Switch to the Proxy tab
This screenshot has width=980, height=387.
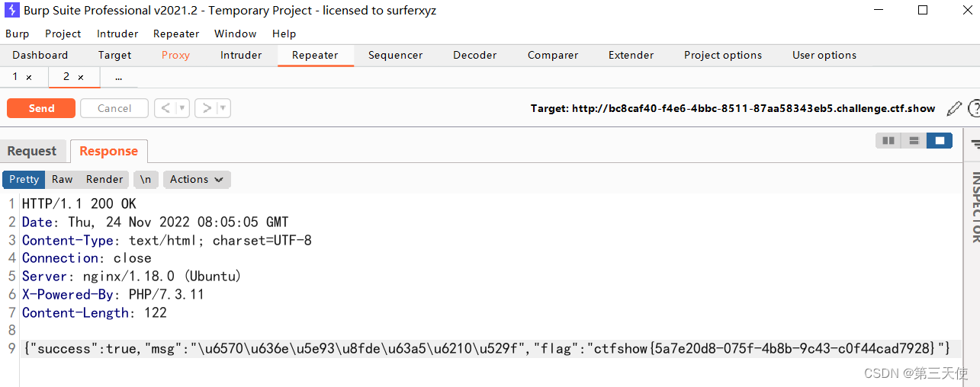click(x=175, y=55)
